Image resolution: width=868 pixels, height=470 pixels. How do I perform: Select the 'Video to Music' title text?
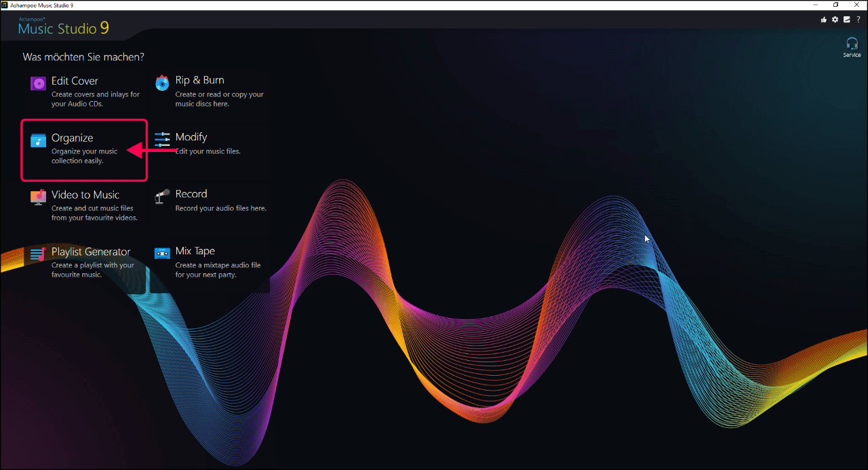[85, 195]
